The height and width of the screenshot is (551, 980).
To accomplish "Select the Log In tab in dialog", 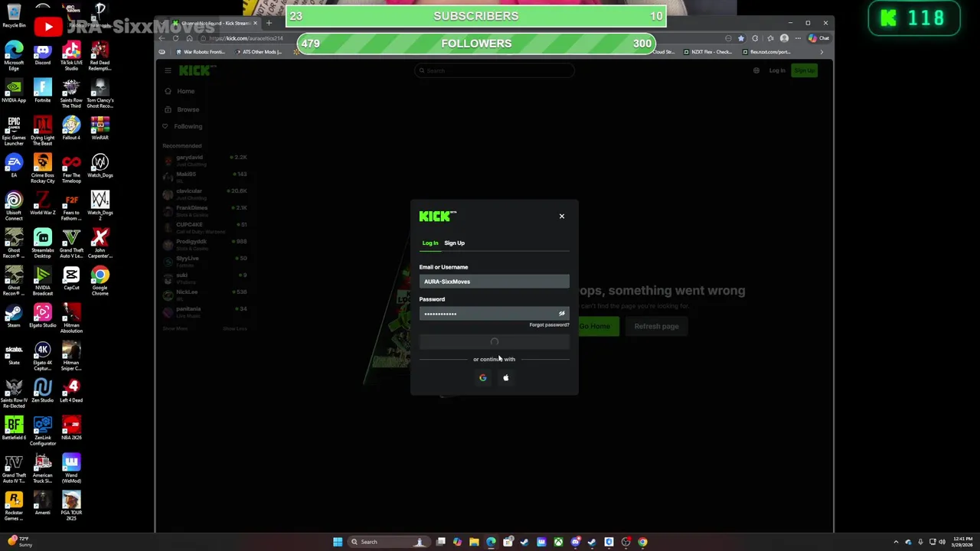I will pos(430,243).
